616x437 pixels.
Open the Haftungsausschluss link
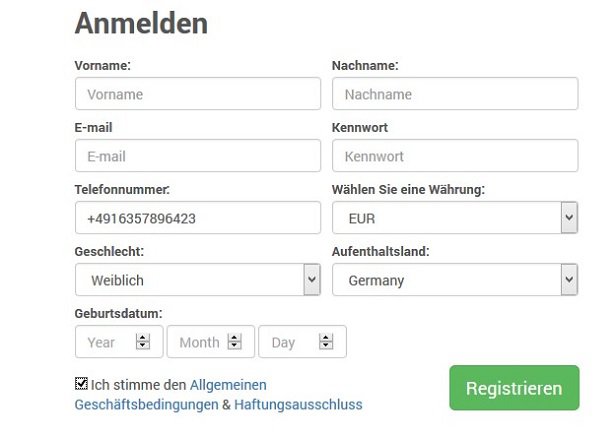tap(298, 404)
